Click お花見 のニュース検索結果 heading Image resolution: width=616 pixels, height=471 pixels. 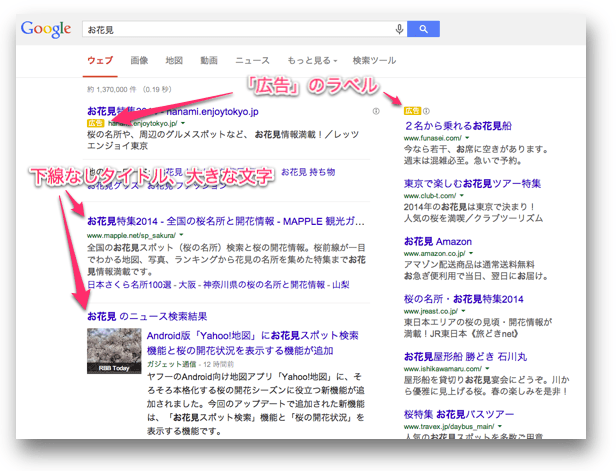pos(147,317)
